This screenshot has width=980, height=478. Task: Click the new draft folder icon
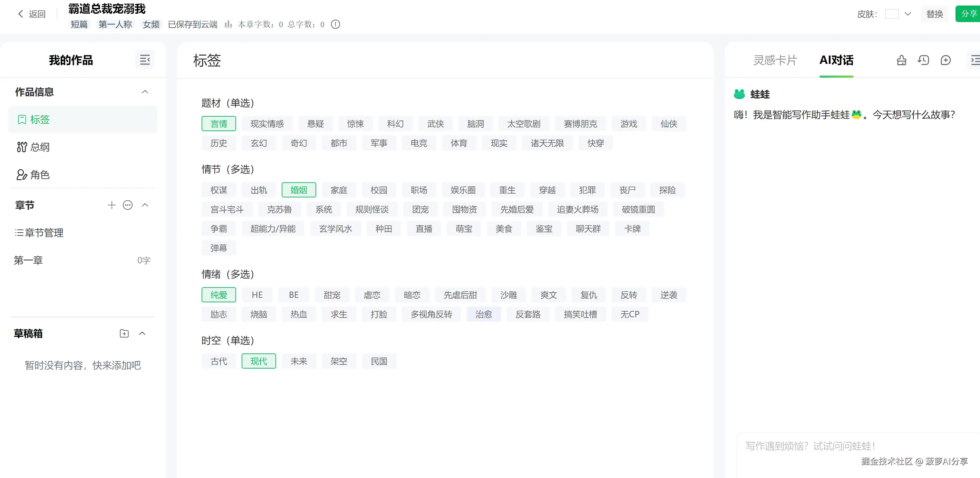point(124,333)
